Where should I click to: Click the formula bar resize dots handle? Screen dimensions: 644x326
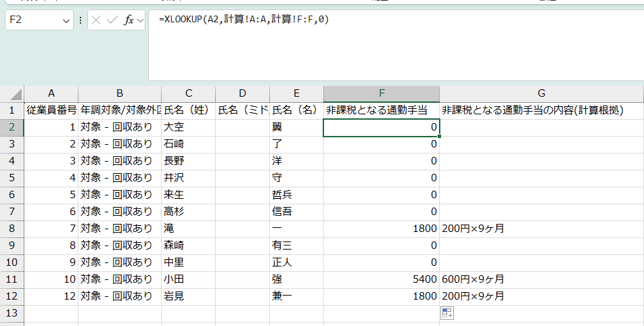(80, 20)
